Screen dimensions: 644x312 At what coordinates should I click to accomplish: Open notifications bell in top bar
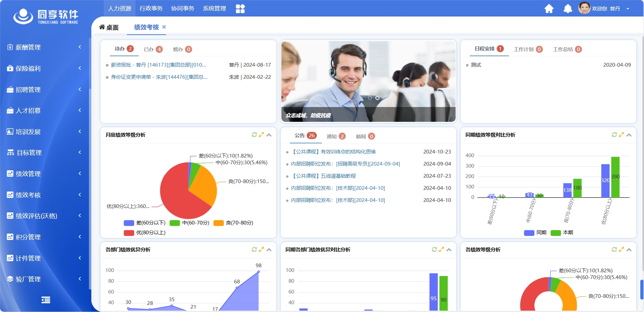pos(568,8)
